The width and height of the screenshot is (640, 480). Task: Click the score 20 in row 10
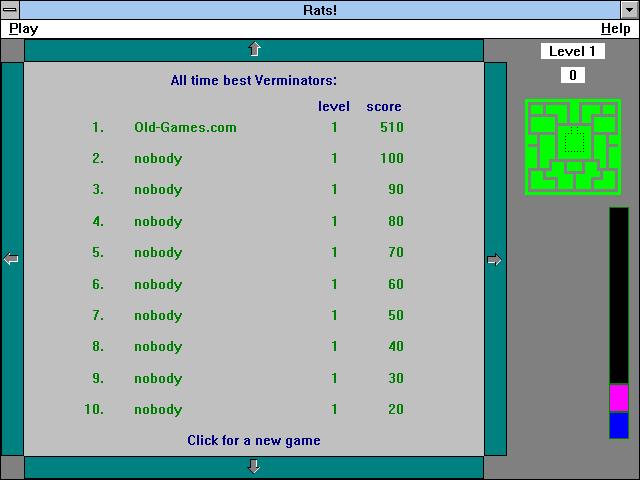point(396,409)
